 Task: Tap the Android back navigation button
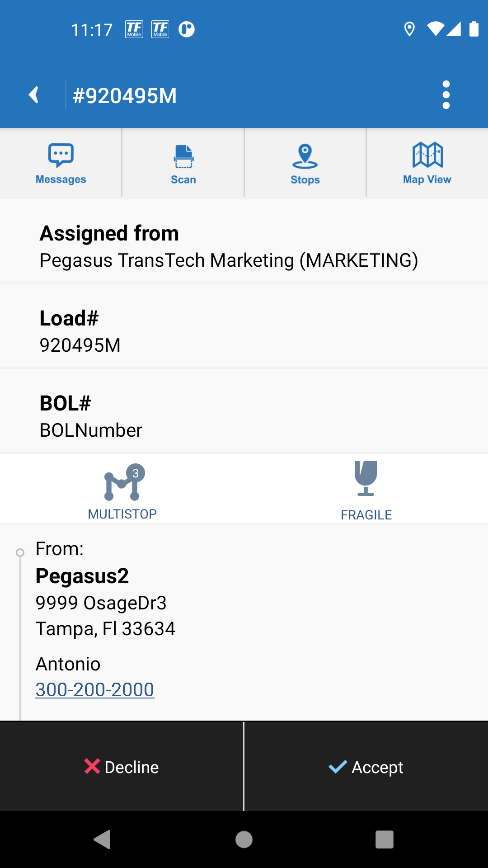point(103,840)
